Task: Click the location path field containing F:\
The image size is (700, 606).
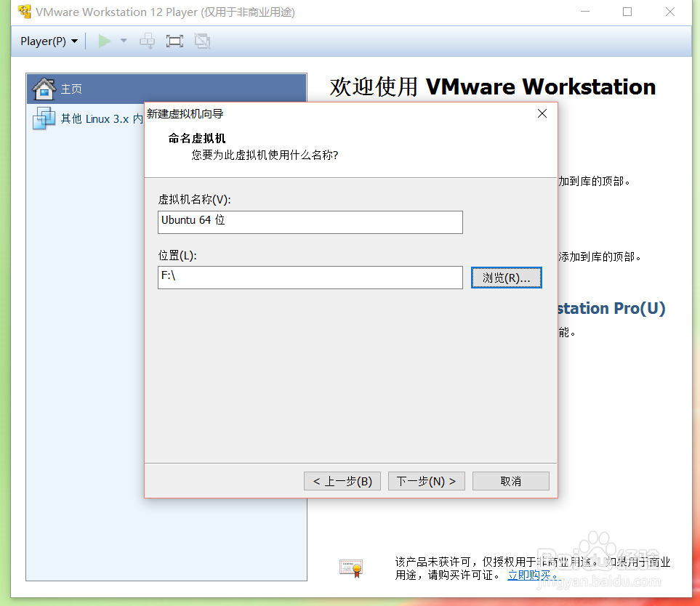Action: pos(310,278)
